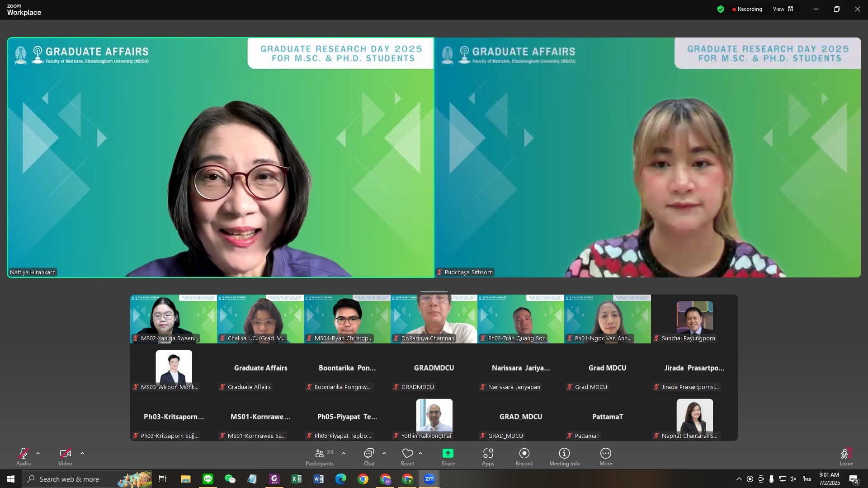Click the encryption shield icon
This screenshot has width=868, height=488.
(721, 9)
